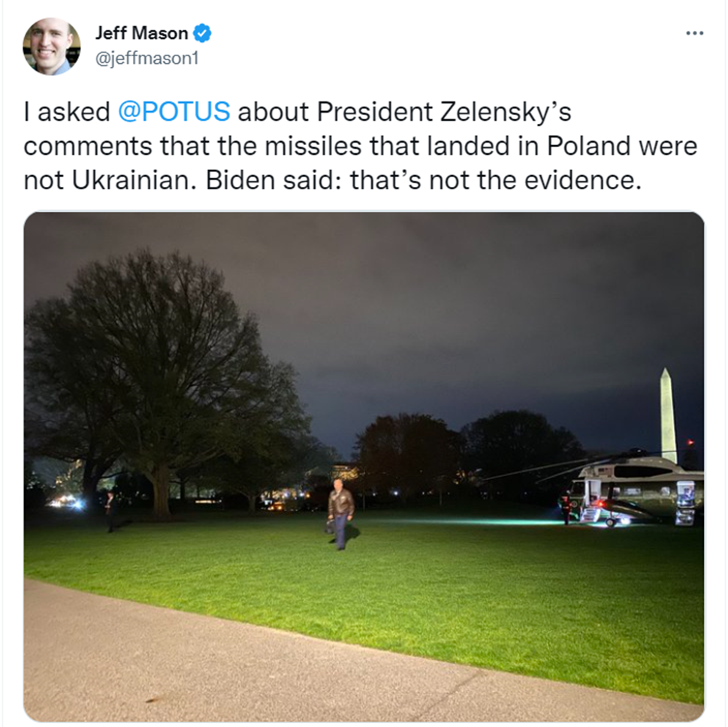This screenshot has height=727, width=728.
Task: Open the tweet's more options menu
Action: 695,33
